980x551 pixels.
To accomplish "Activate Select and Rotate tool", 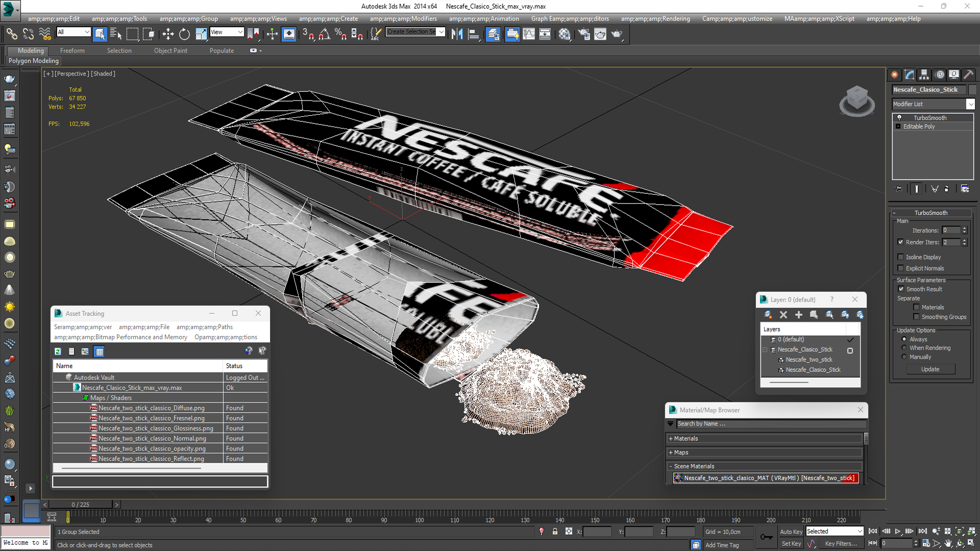I will (x=184, y=34).
